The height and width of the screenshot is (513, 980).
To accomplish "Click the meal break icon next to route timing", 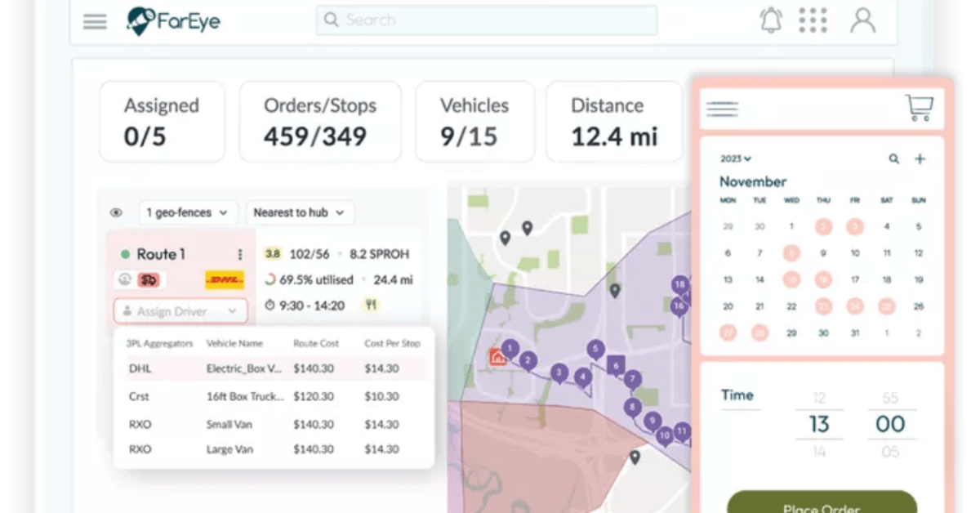I will pos(369,305).
